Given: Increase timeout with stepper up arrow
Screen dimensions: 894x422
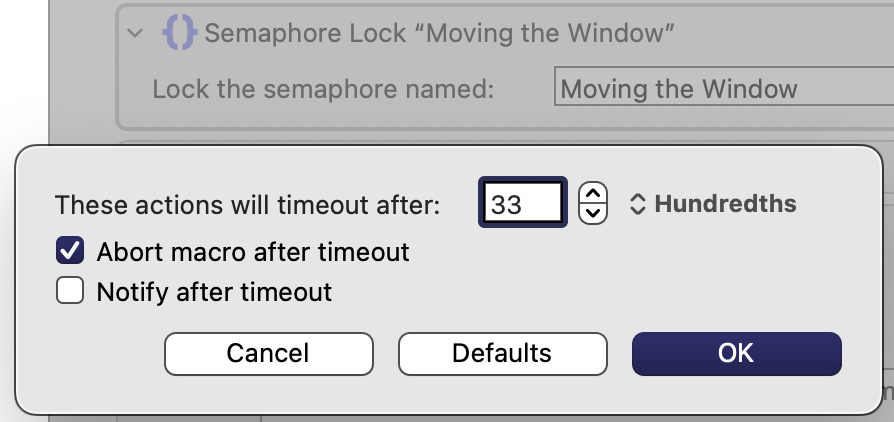Looking at the screenshot, I should click(593, 193).
